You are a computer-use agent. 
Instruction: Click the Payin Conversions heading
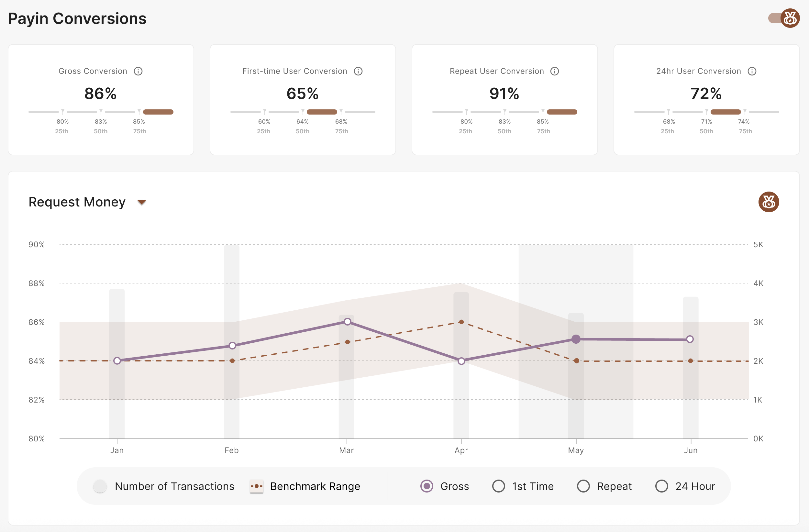pyautogui.click(x=77, y=18)
